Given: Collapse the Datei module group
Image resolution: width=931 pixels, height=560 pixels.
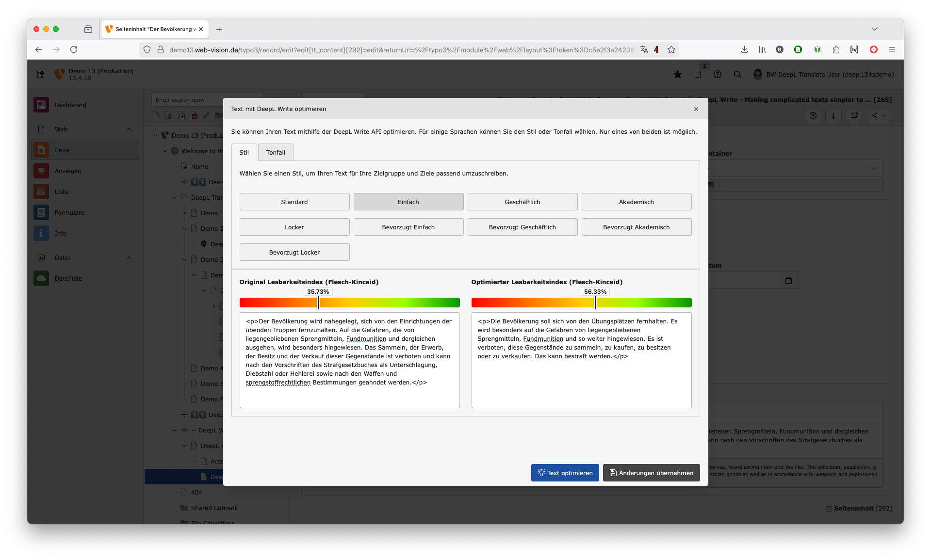Looking at the screenshot, I should [129, 257].
